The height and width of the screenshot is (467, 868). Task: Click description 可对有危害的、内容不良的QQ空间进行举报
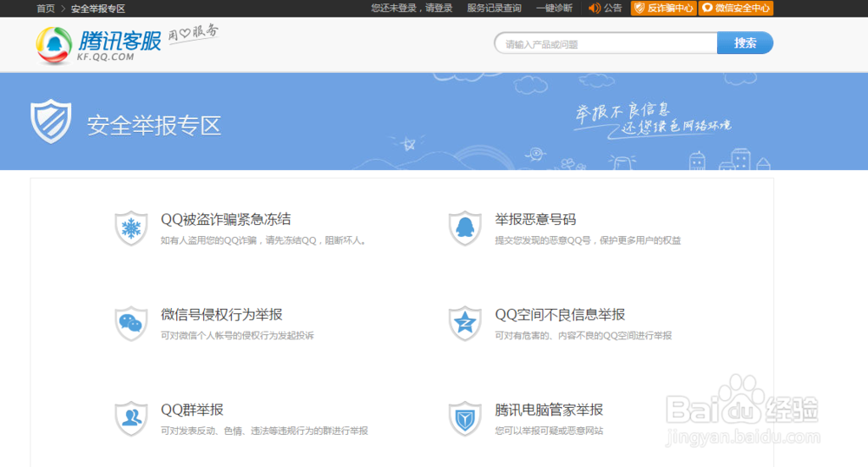(583, 335)
